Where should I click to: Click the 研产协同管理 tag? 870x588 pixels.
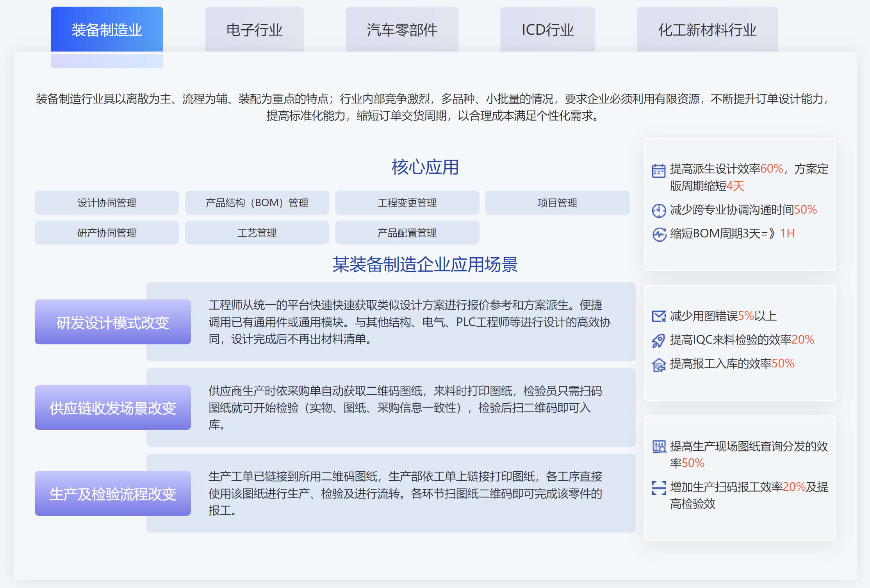(x=107, y=233)
